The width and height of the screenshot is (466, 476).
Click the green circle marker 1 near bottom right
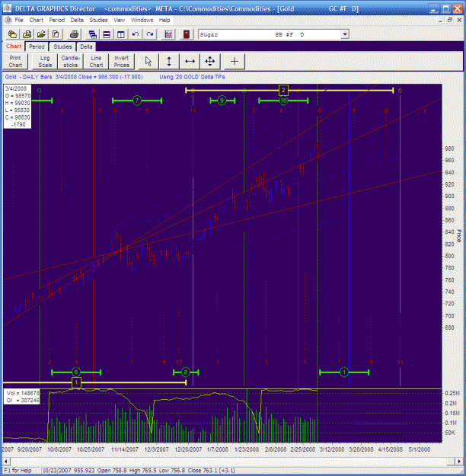point(344,372)
